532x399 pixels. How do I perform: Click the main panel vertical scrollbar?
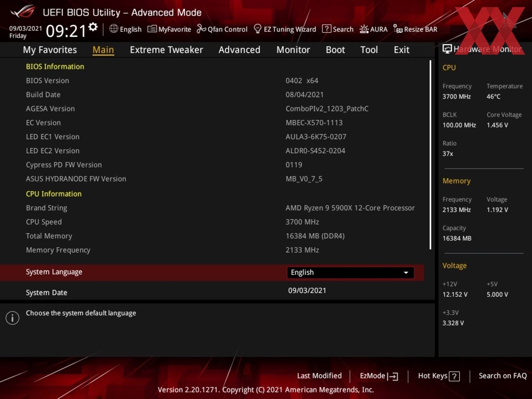(430, 155)
